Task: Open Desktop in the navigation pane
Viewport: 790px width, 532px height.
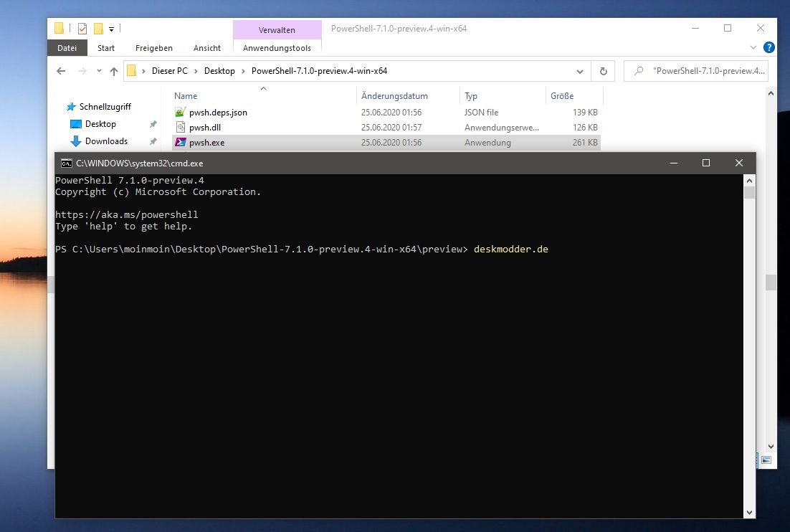Action: (100, 124)
